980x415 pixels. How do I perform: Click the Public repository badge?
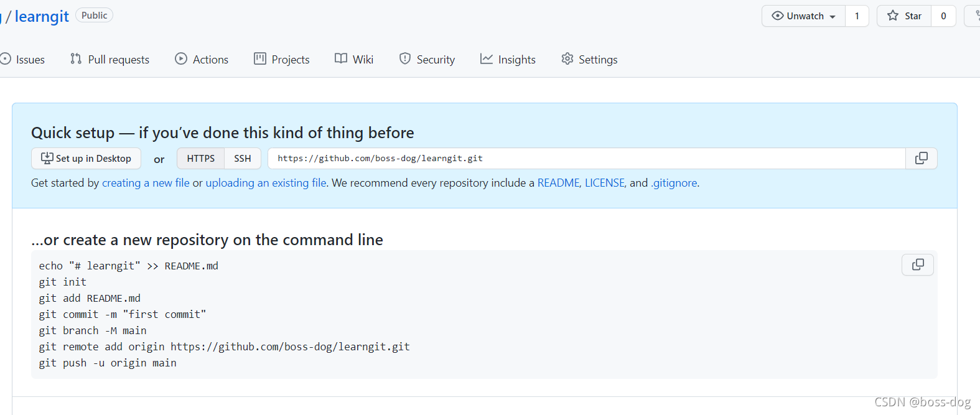click(94, 15)
